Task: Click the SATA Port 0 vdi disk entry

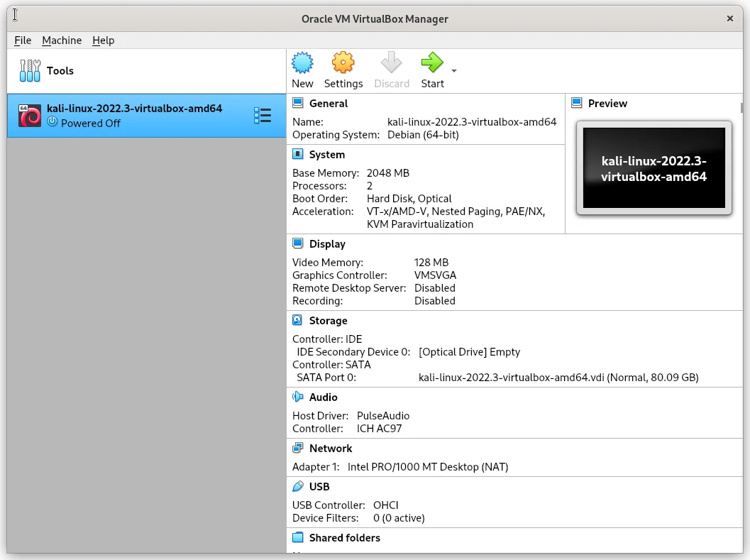Action: [558, 378]
